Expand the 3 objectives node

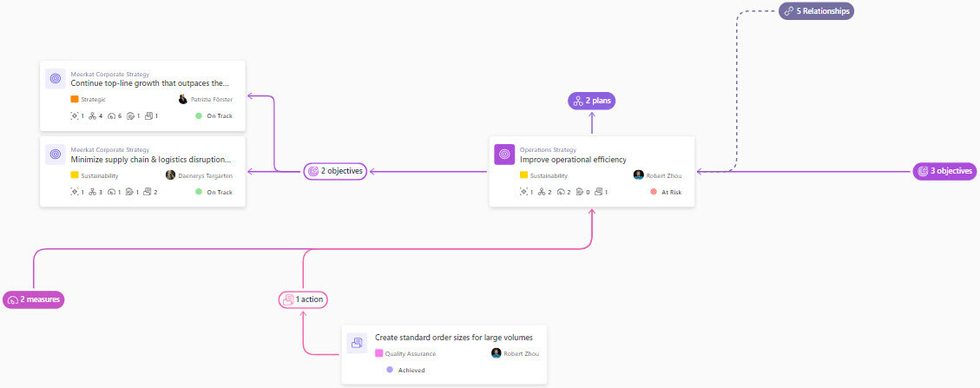point(944,171)
